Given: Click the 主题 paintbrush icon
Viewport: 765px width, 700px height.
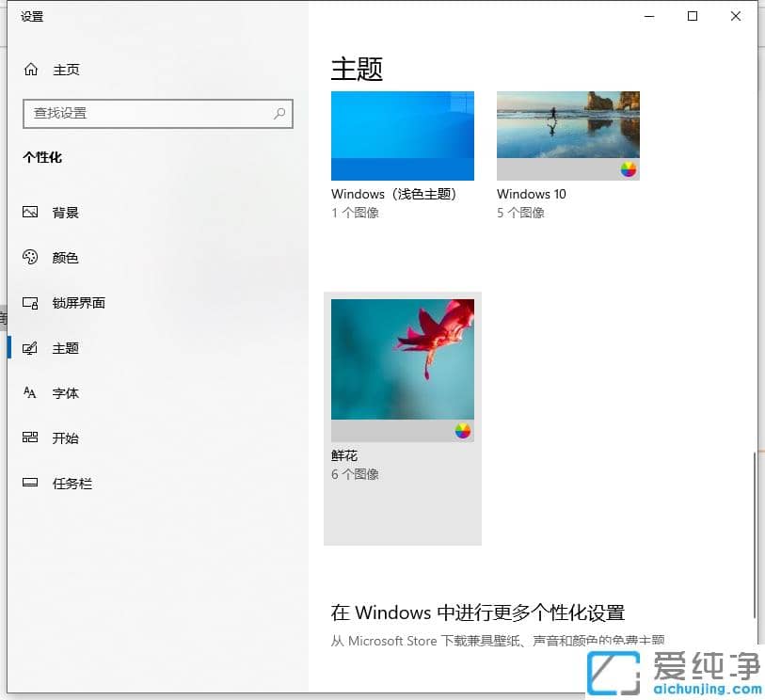Looking at the screenshot, I should tap(28, 347).
